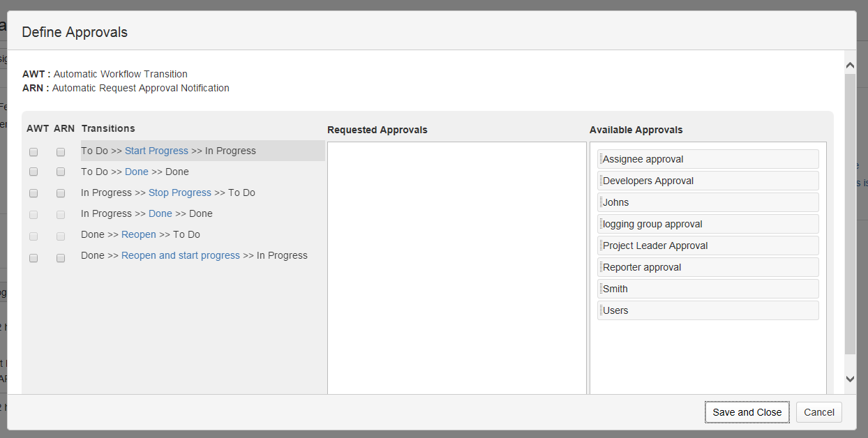Toggle AWT for Reopen and start progress
The height and width of the screenshot is (438, 868).
click(33, 258)
